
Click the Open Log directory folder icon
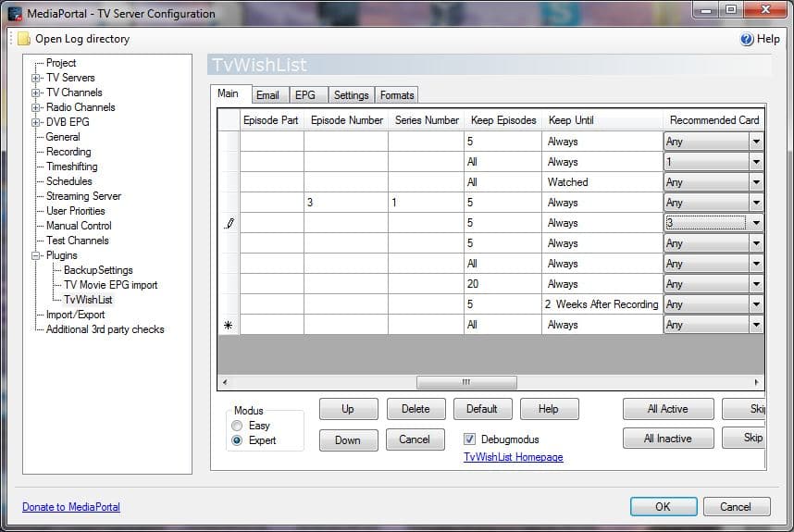(x=24, y=39)
